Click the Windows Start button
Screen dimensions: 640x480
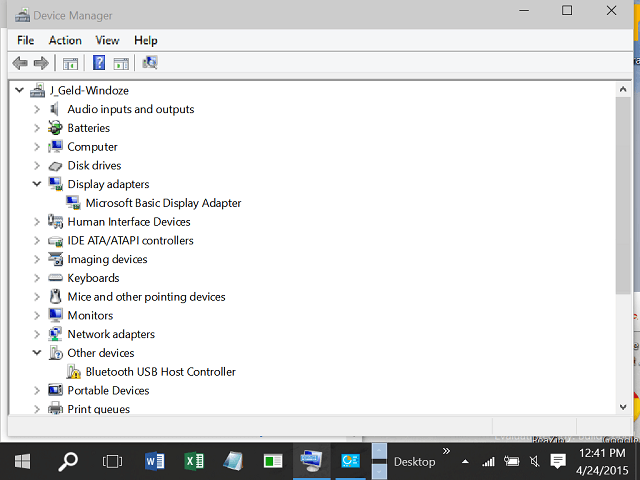coord(22,462)
